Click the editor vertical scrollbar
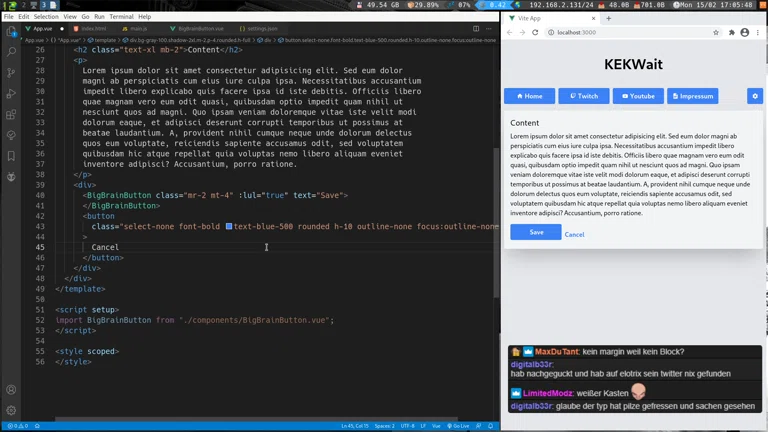768x432 pixels. point(496,222)
